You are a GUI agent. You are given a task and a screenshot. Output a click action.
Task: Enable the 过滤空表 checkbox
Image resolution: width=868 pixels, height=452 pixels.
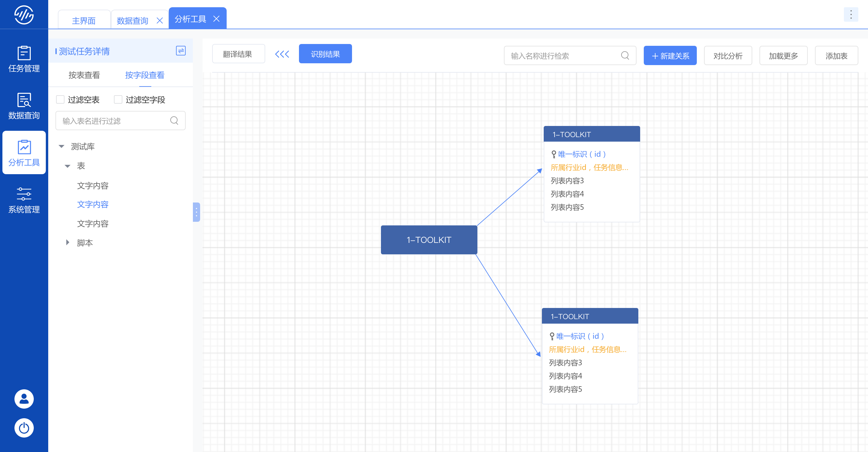pos(60,99)
